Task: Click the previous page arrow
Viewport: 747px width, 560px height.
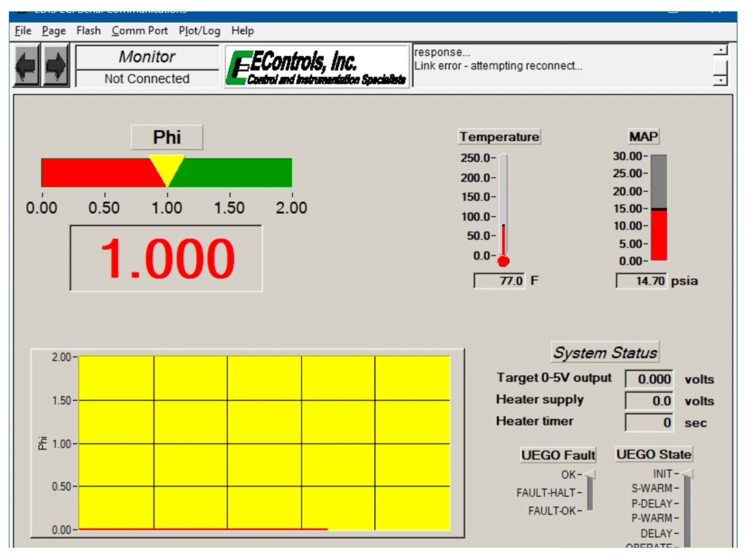Action: pos(27,65)
